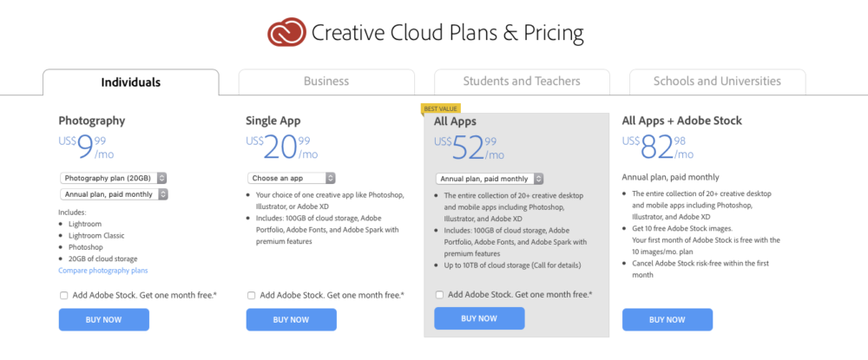Click the Best Value badge on All Apps
The image size is (868, 360).
[x=441, y=108]
